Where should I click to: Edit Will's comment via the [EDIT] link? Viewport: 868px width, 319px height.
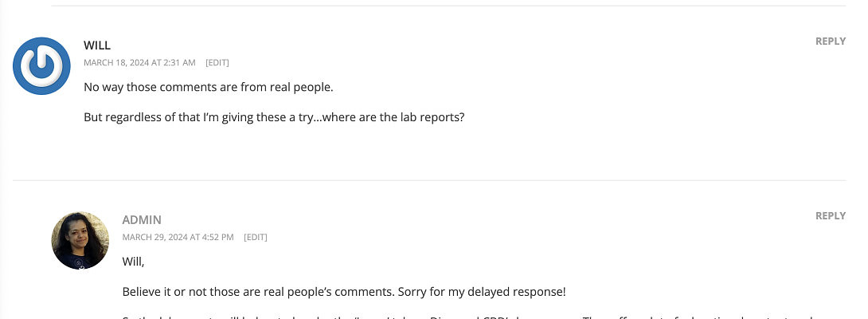[217, 62]
